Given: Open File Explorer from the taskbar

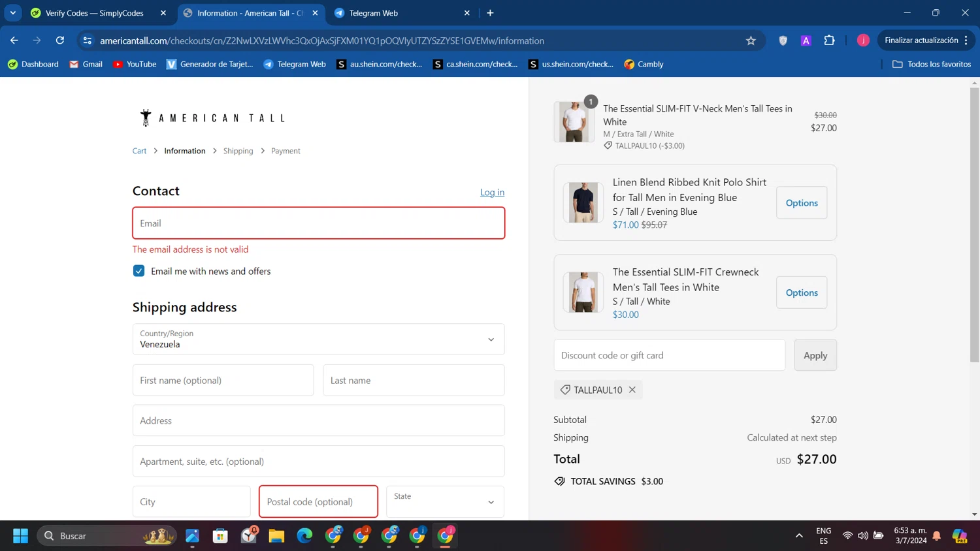Looking at the screenshot, I should click(276, 536).
